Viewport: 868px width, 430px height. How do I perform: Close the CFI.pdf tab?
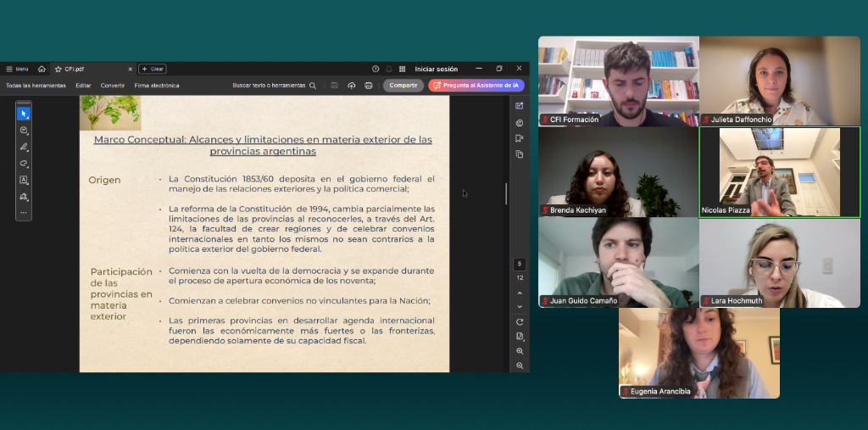pos(130,70)
